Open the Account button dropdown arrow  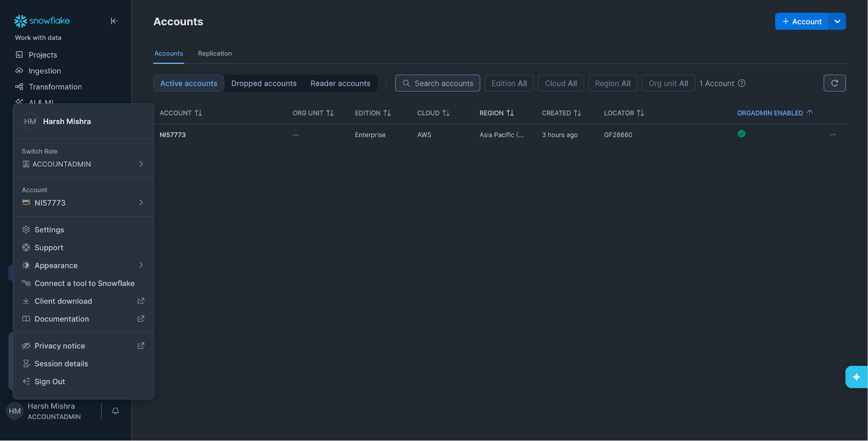tap(837, 21)
